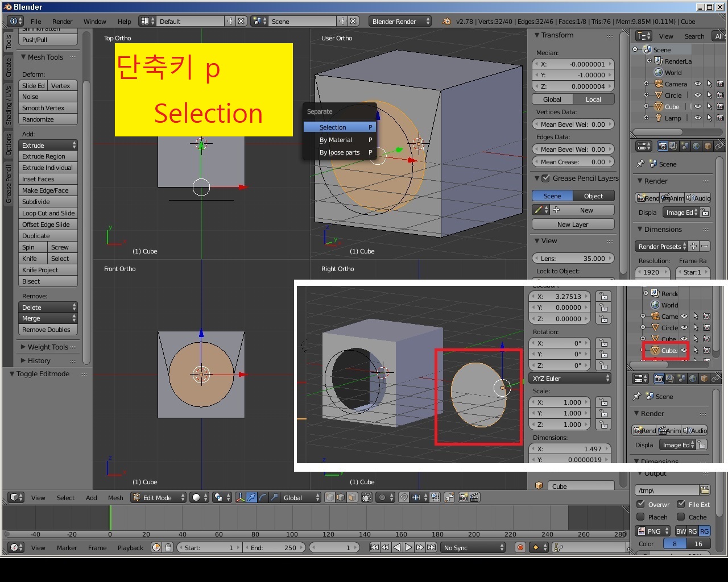Switch to vertex select mode
Screen dimensions: 728x582
click(x=330, y=497)
